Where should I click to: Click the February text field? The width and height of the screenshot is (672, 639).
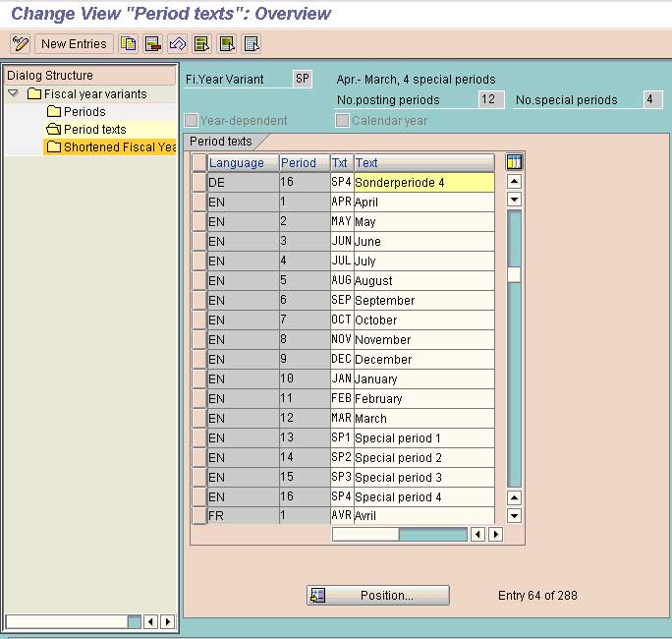423,399
